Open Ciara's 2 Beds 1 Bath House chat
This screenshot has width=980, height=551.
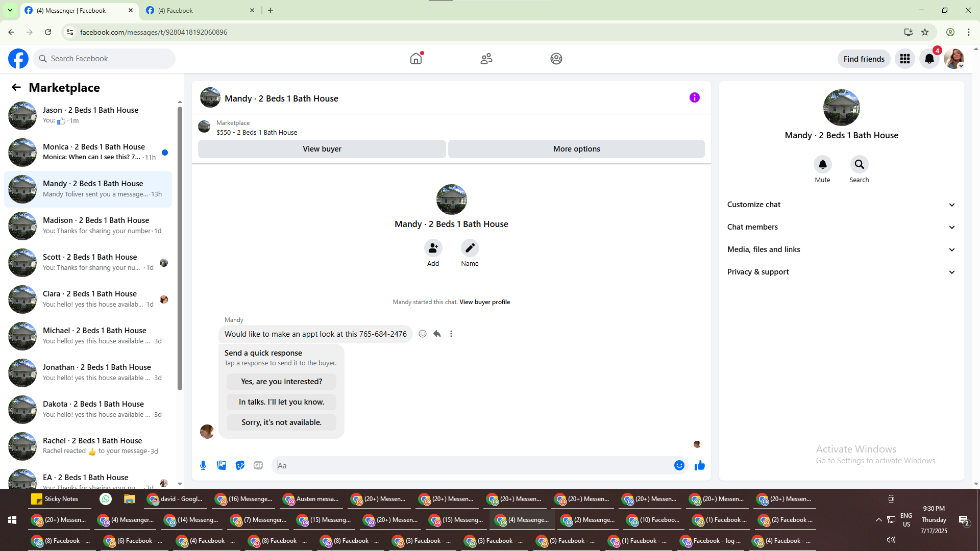(x=88, y=299)
